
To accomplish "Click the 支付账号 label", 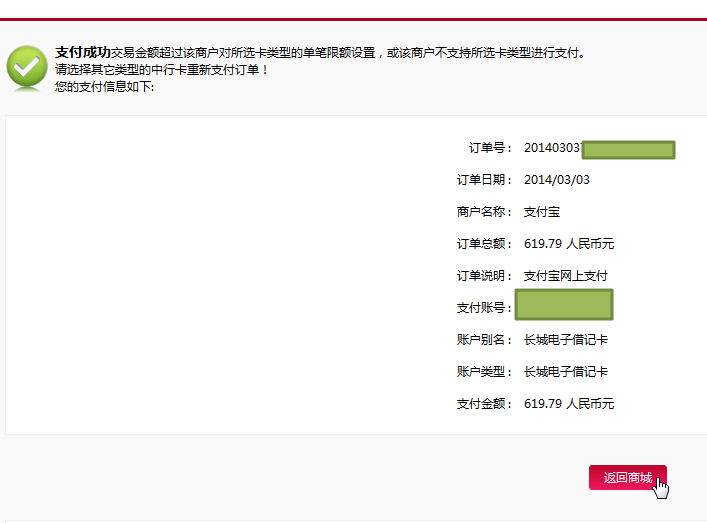I will coord(484,308).
